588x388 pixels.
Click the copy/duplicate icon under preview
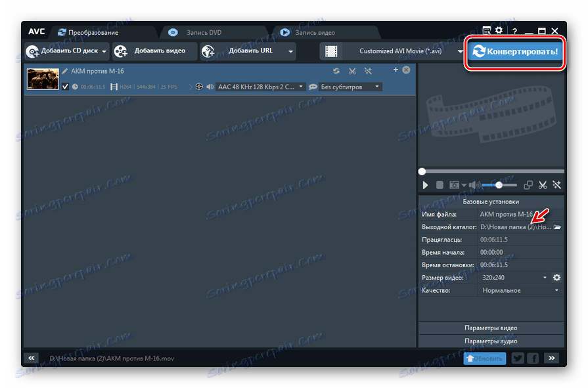[528, 185]
